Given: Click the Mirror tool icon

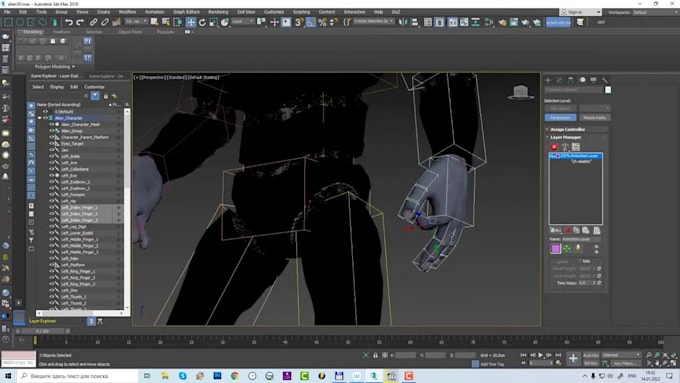Looking at the screenshot, I should pos(403,22).
